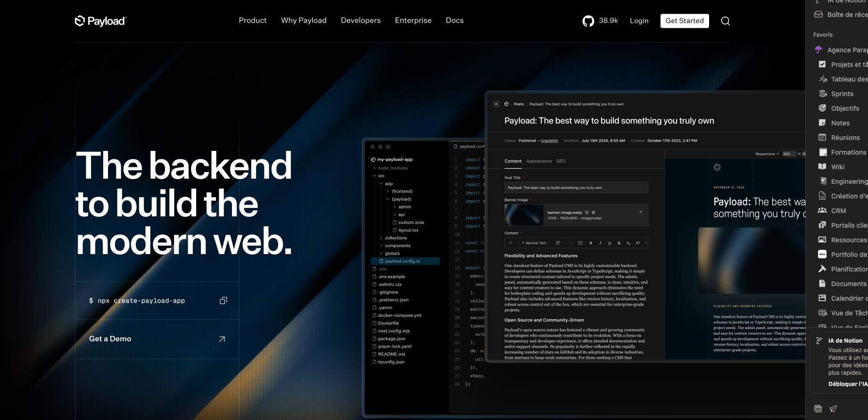Switch to the SEO tab

pos(561,161)
